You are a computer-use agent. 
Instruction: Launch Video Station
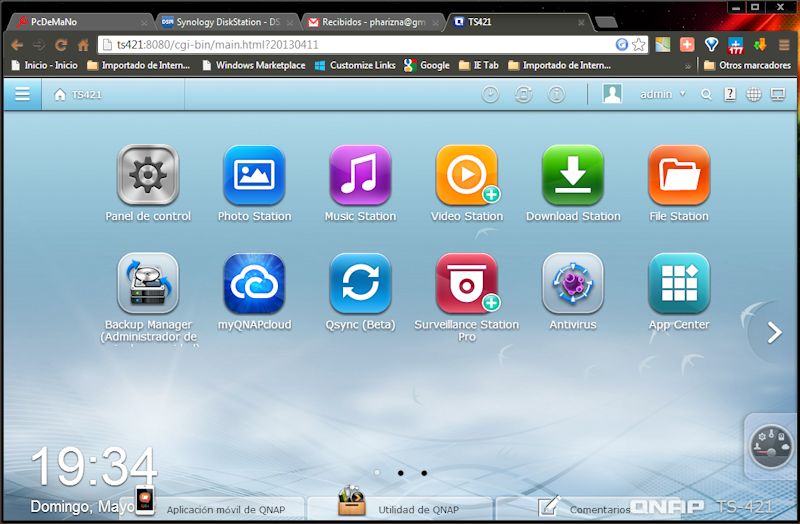point(467,175)
